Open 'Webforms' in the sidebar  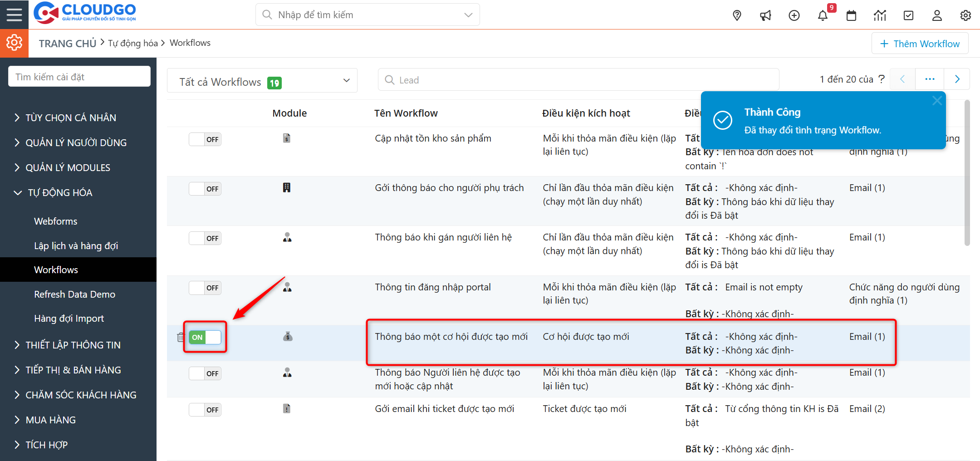(x=56, y=221)
